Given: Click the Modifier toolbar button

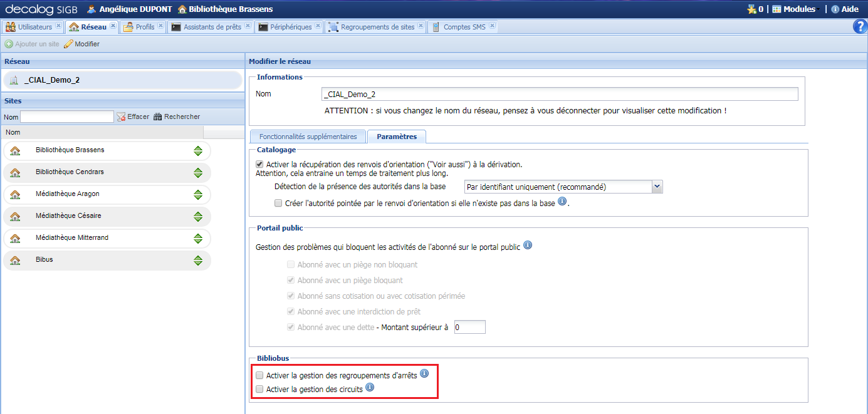Looking at the screenshot, I should point(82,44).
